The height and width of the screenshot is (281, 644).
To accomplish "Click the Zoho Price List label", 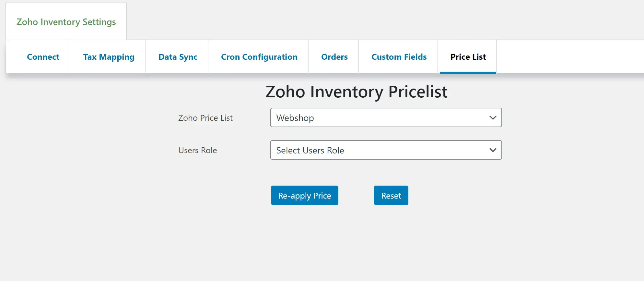I will (205, 117).
